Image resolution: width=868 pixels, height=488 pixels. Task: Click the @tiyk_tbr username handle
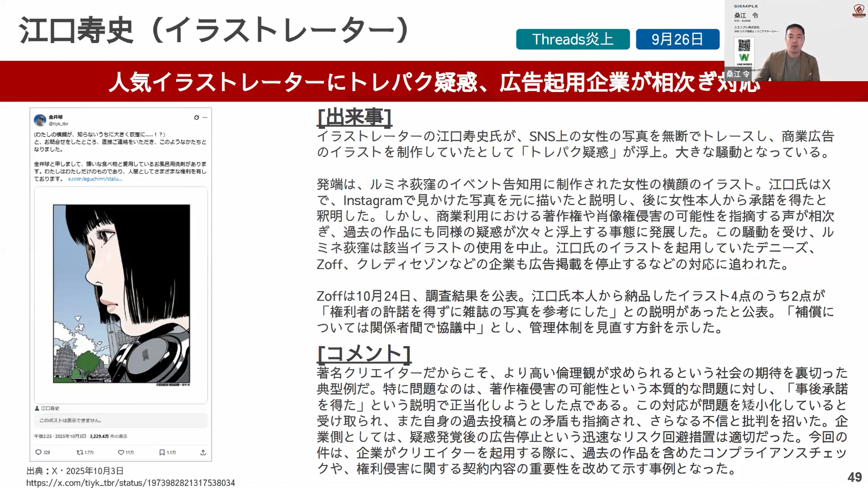(58, 124)
